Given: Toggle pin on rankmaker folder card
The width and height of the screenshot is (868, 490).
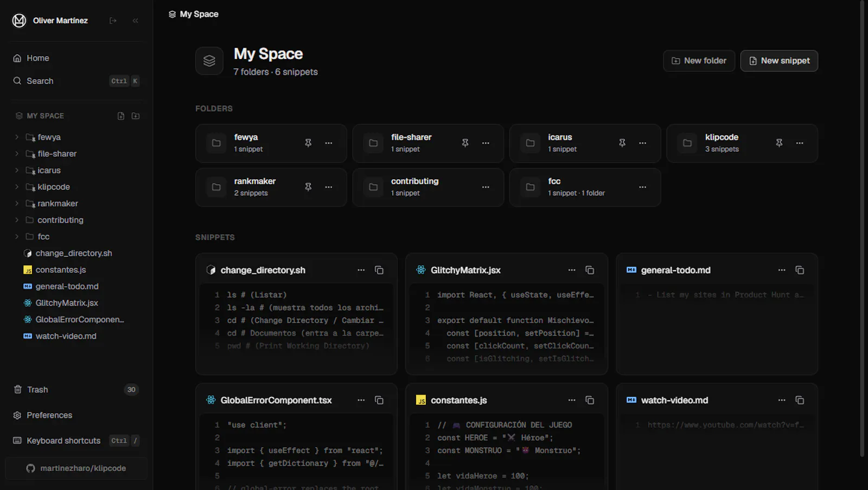Looking at the screenshot, I should point(308,187).
